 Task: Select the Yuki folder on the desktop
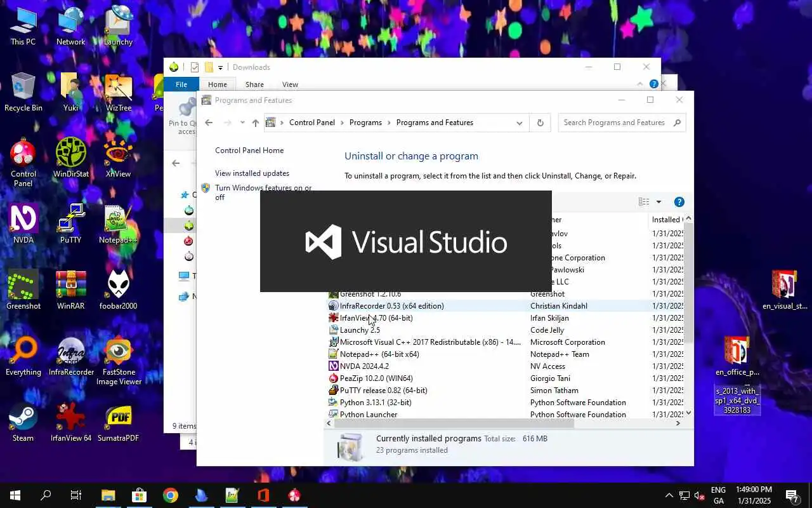pos(70,93)
